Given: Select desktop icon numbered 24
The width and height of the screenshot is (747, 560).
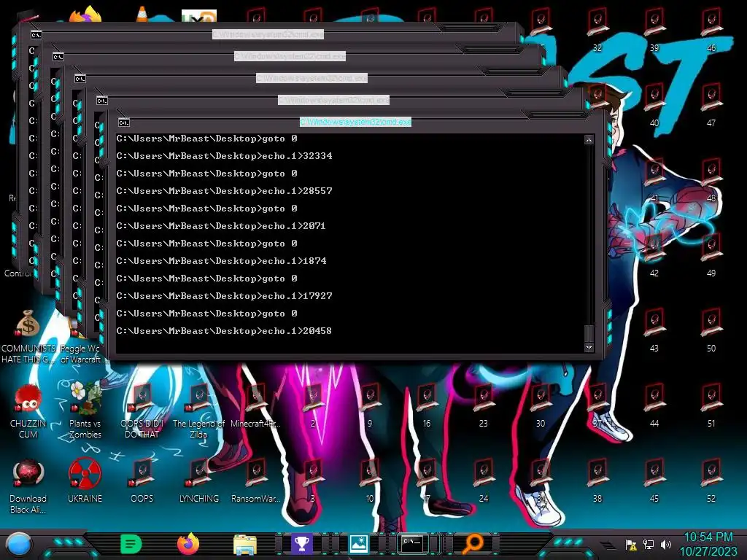Looking at the screenshot, I should 484,481.
